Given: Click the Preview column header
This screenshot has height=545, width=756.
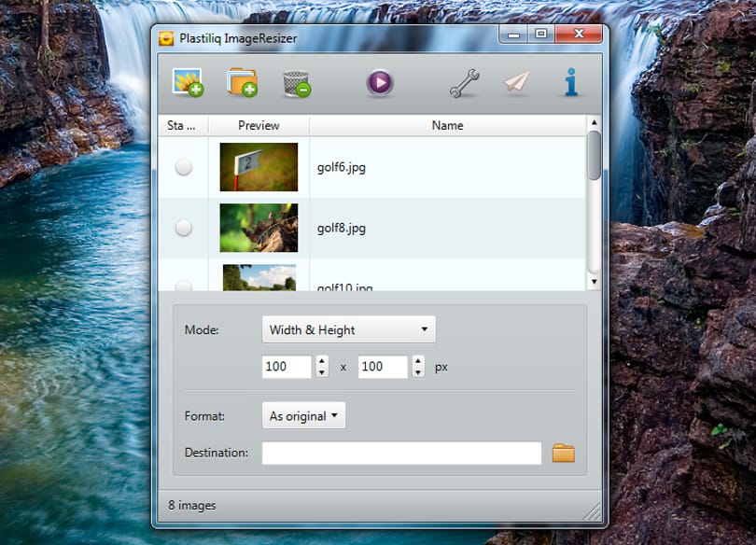Looking at the screenshot, I should (x=259, y=125).
